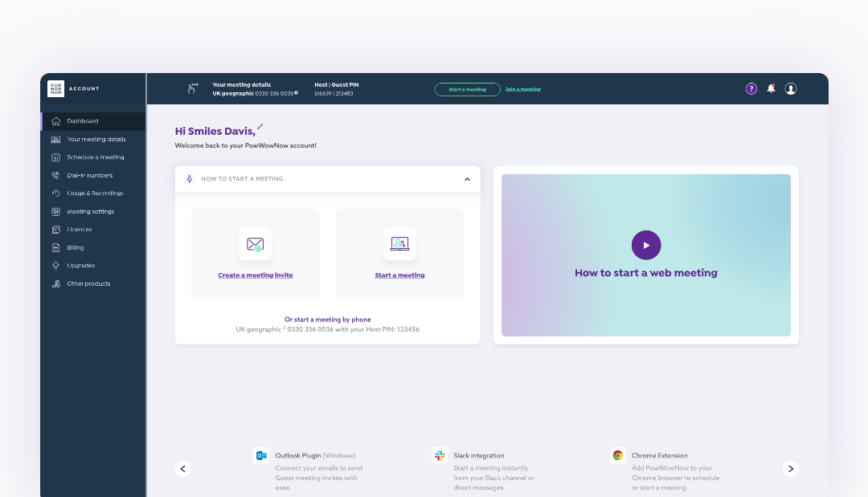Viewport: 868px width, 497px height.
Task: Click the Outlook Plugin (Windows) title
Action: [x=316, y=455]
